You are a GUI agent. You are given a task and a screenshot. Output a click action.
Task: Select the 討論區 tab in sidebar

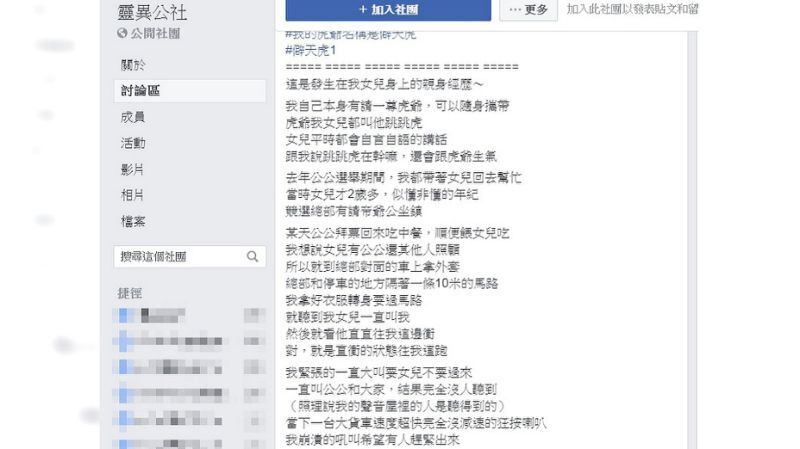[x=190, y=91]
